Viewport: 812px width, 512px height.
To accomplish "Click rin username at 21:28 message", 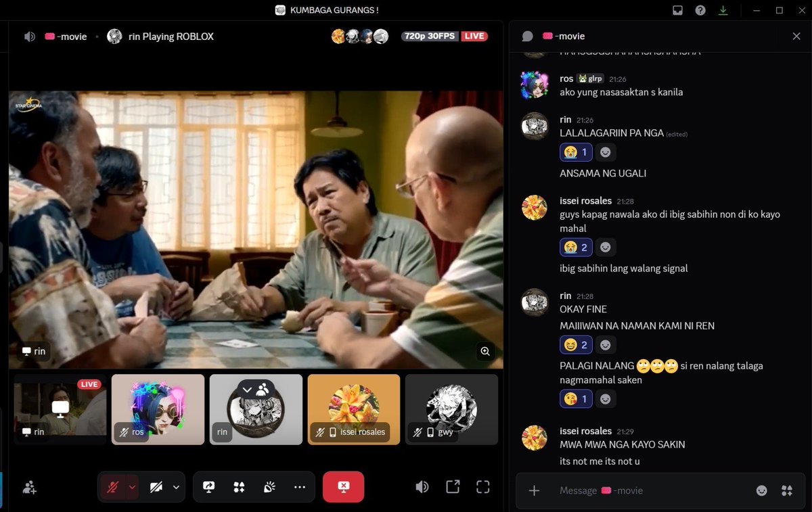I will tap(566, 296).
